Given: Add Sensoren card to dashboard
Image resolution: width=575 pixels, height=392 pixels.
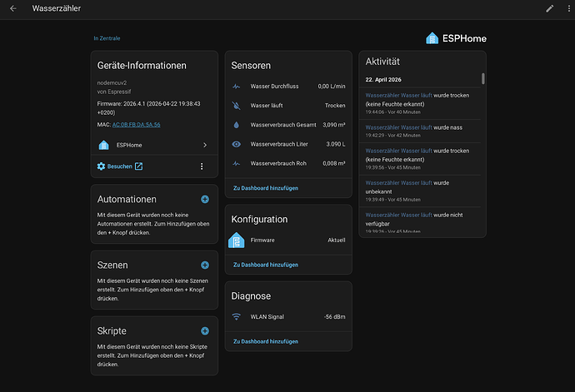Looking at the screenshot, I should 266,188.
